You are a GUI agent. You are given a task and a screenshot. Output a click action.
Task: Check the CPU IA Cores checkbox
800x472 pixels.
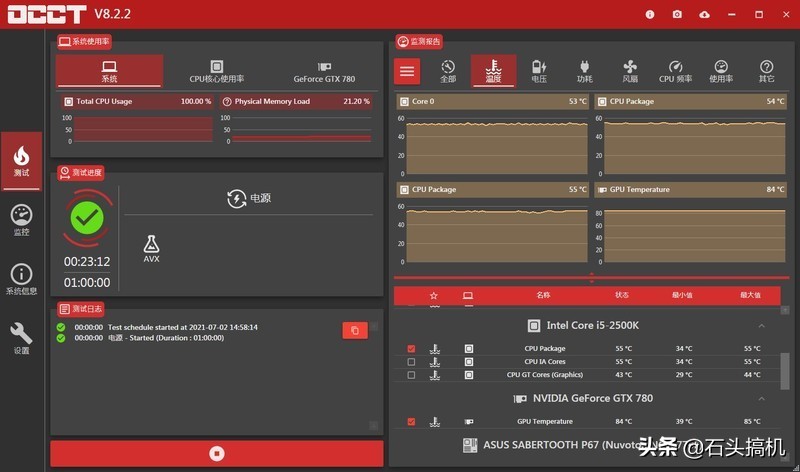(x=411, y=362)
